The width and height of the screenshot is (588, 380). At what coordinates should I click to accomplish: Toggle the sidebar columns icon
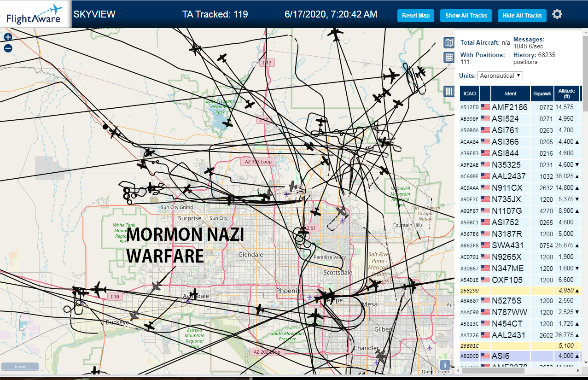pos(449,91)
